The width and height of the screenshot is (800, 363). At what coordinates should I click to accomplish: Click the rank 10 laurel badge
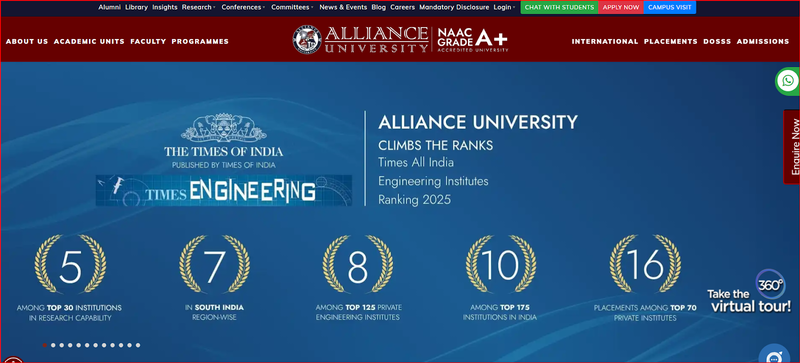(x=501, y=264)
